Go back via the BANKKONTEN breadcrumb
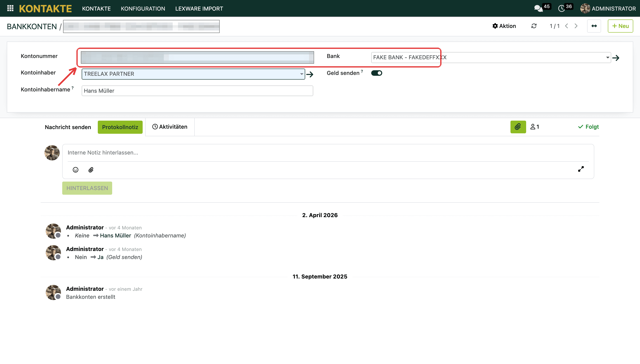Image resolution: width=640 pixels, height=364 pixels. (x=32, y=26)
